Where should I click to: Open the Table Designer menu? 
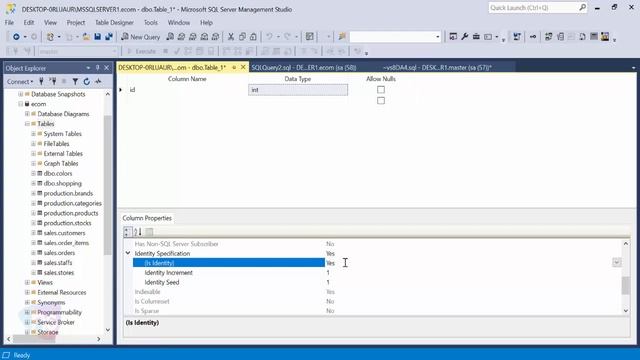pyautogui.click(x=114, y=22)
